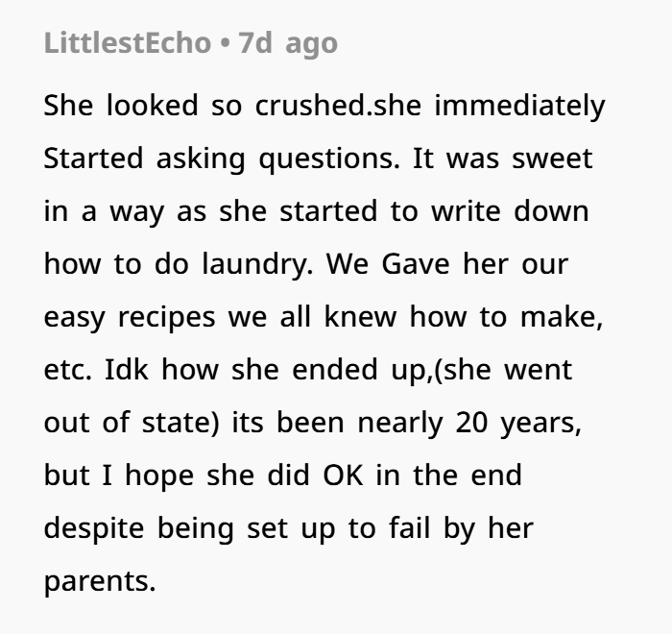Click the line starting "She looked so crushed"
The height and width of the screenshot is (634, 672).
coord(324,106)
